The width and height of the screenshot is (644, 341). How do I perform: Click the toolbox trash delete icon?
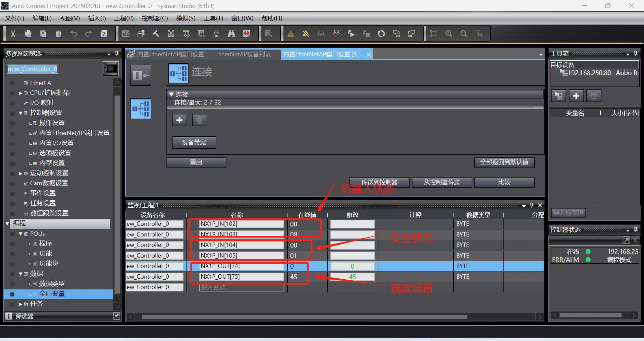coord(594,96)
